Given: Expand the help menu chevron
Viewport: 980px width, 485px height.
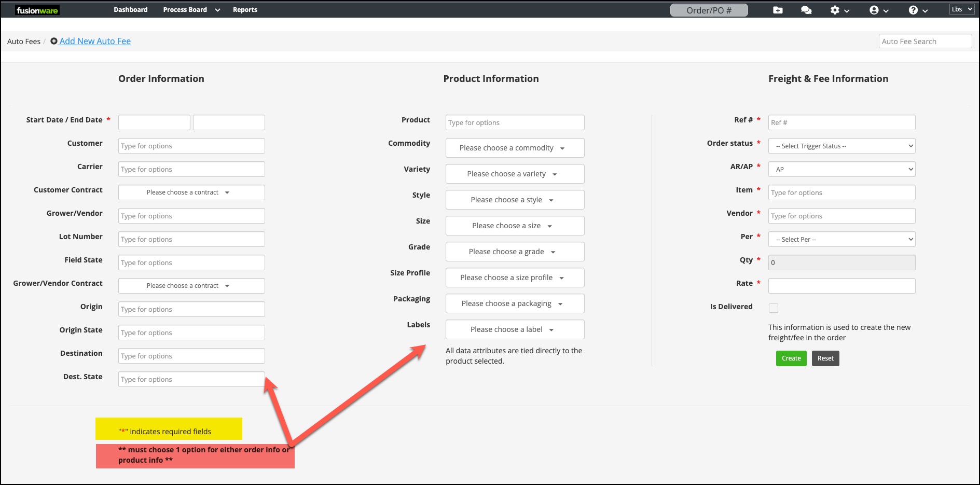Looking at the screenshot, I should (x=924, y=10).
